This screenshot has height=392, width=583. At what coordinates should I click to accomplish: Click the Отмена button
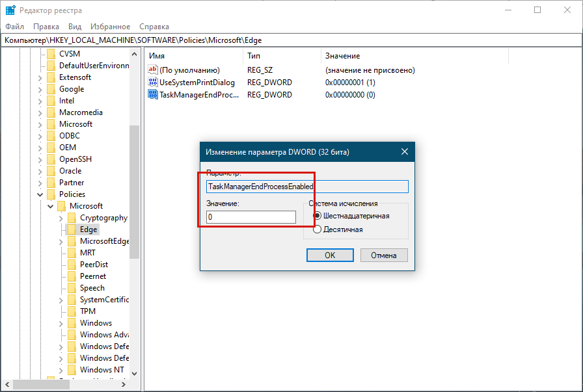click(x=384, y=255)
